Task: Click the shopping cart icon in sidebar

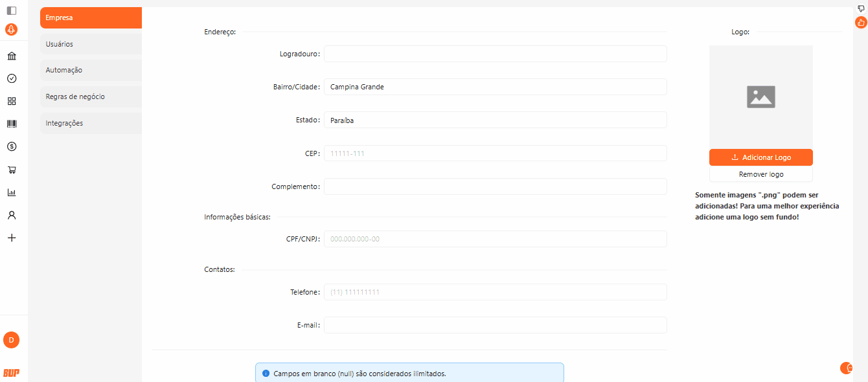Action: click(11, 170)
